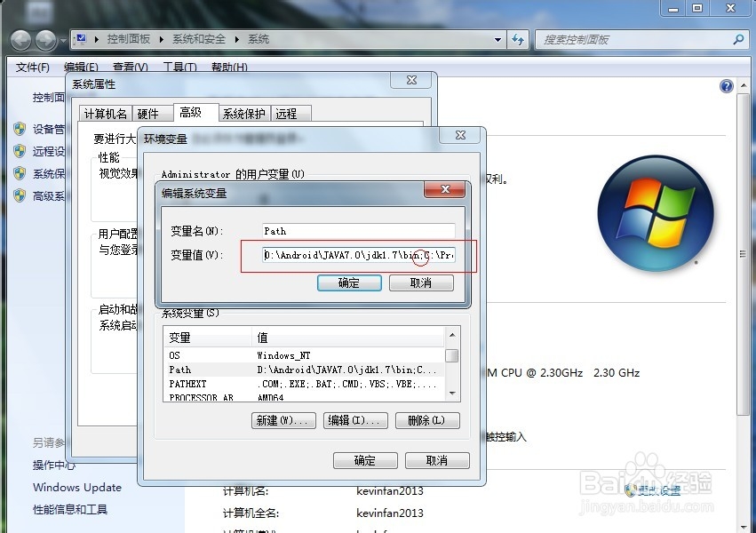The height and width of the screenshot is (533, 756).
Task: Click the shield icon beside 高级系
Action: (x=20, y=195)
